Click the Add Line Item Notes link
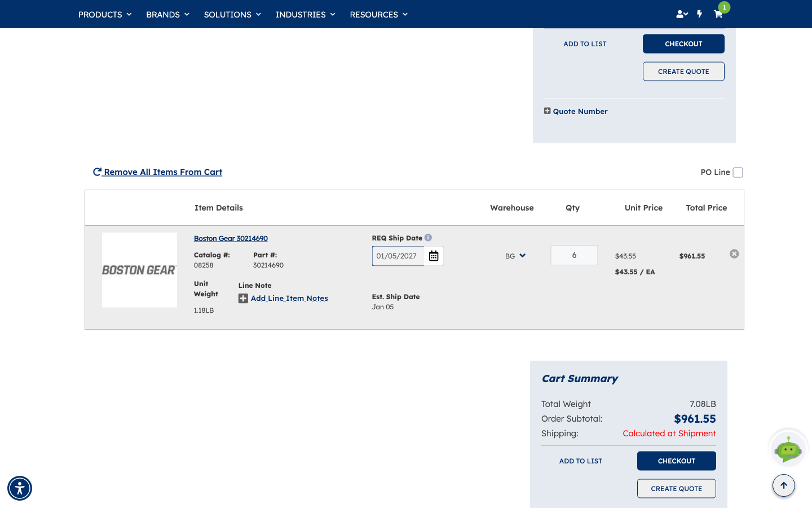 pos(289,298)
